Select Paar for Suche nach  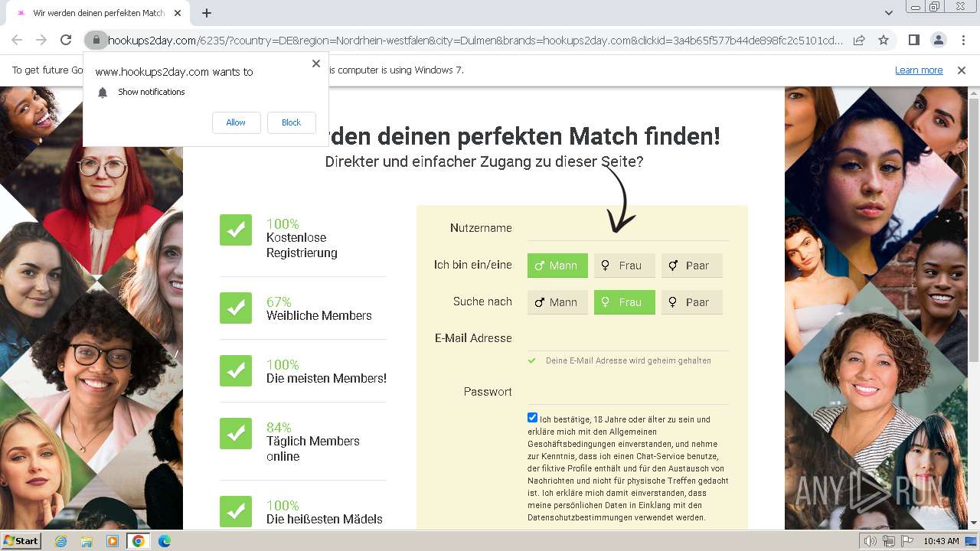click(x=692, y=302)
